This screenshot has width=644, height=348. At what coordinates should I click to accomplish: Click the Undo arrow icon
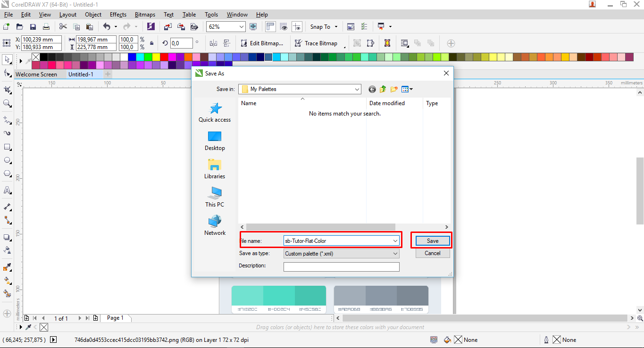(x=107, y=27)
